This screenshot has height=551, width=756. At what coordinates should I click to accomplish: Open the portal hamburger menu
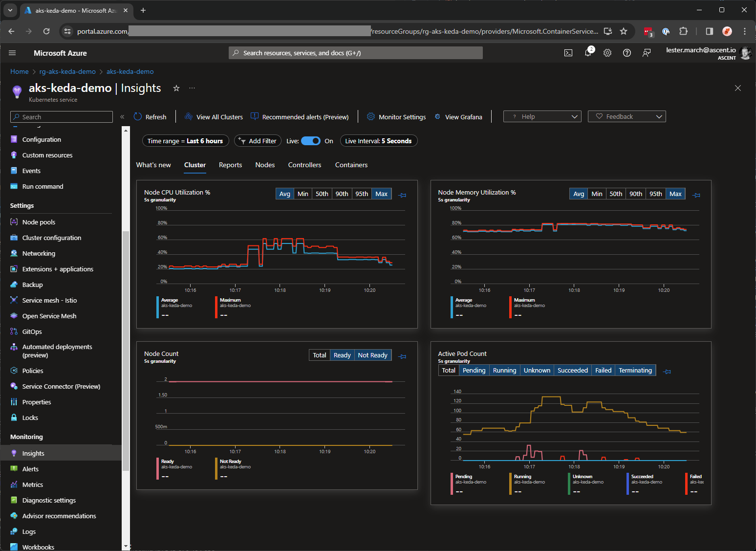click(12, 53)
